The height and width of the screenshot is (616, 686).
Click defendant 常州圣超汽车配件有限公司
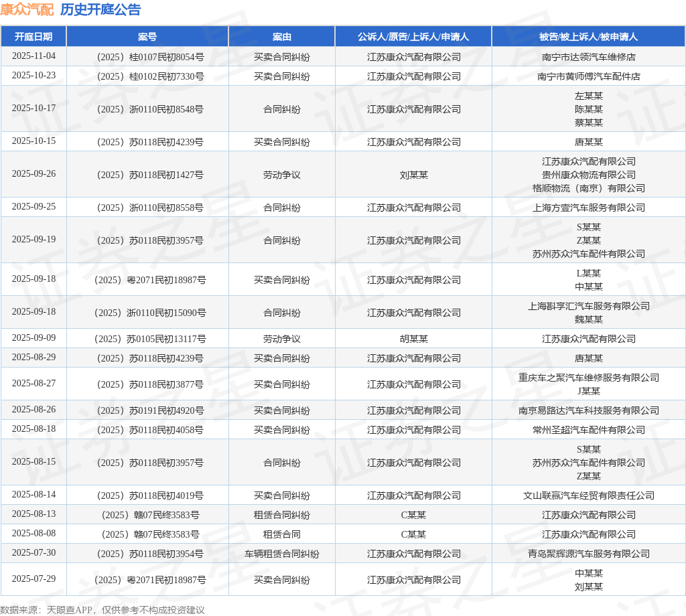[x=588, y=430]
